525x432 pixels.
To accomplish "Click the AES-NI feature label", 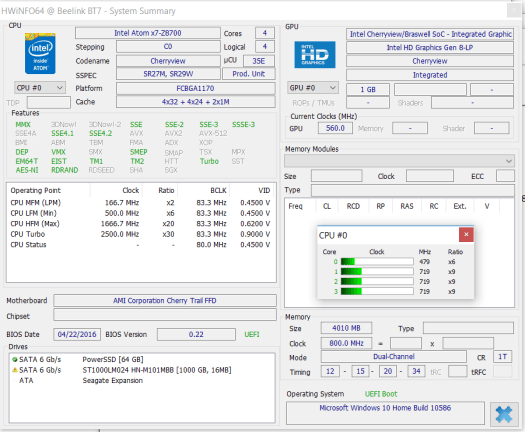I will (x=27, y=170).
